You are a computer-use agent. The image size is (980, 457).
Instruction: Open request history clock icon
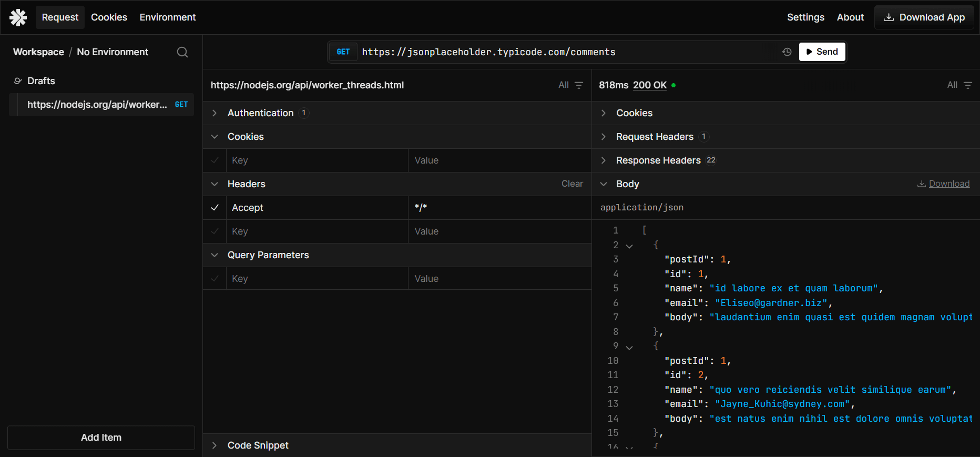click(x=787, y=52)
